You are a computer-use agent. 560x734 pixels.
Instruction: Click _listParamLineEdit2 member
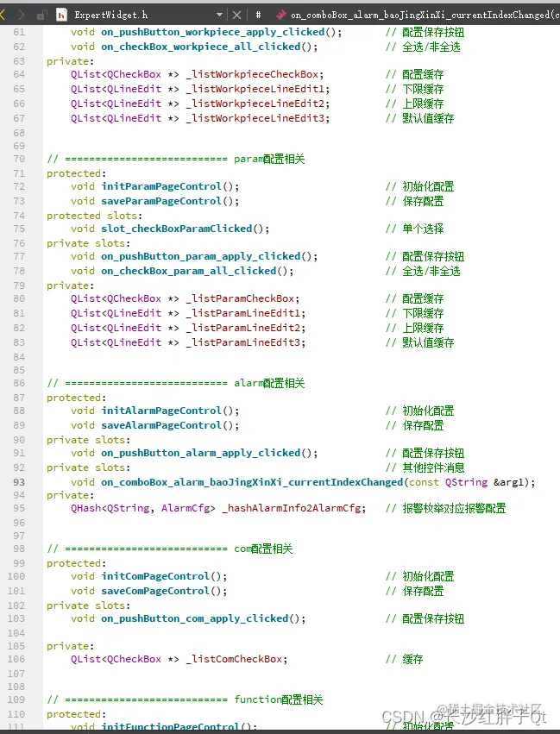pyautogui.click(x=243, y=328)
